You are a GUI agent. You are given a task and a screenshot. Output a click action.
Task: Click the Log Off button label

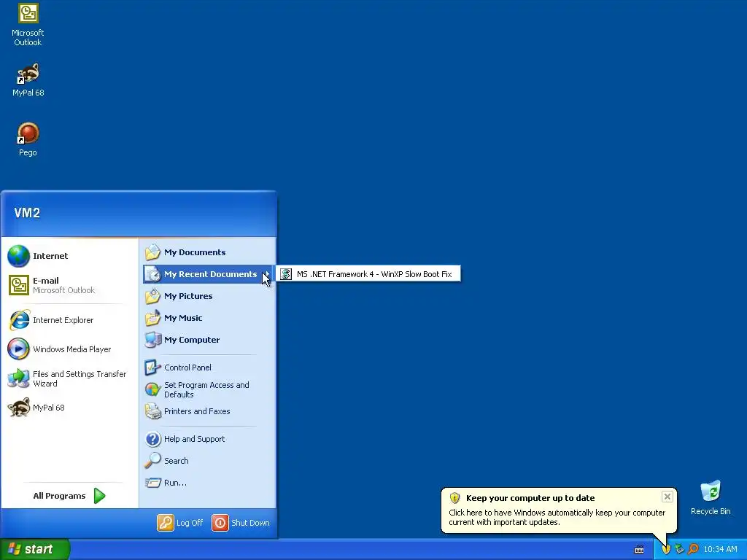pos(190,523)
